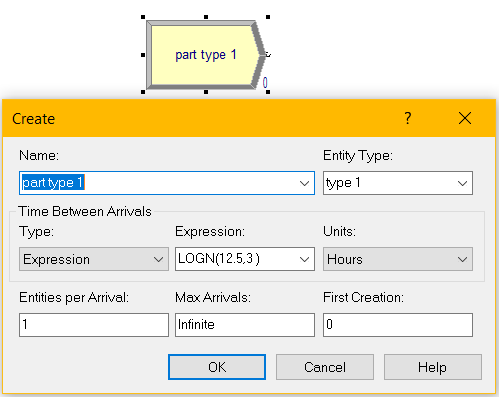
Task: Click the First Creation field
Action: pyautogui.click(x=398, y=325)
